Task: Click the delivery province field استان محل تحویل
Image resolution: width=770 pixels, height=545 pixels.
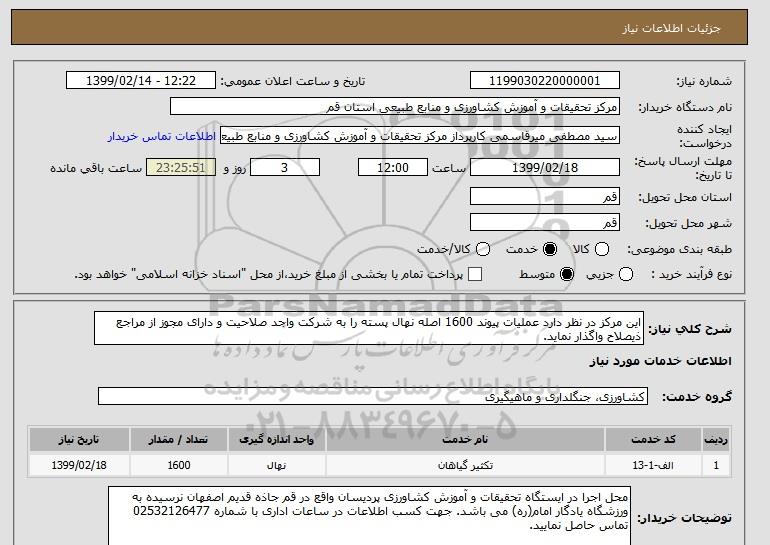Action: (x=545, y=196)
